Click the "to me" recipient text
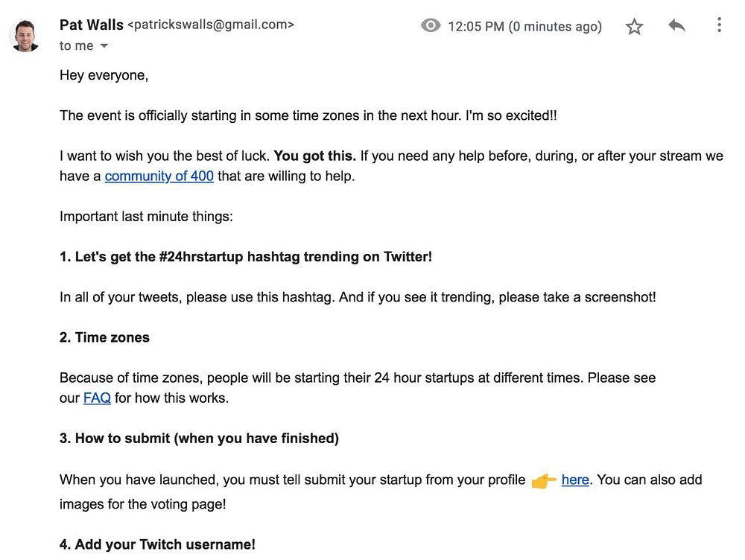The image size is (745, 560). pyautogui.click(x=76, y=46)
